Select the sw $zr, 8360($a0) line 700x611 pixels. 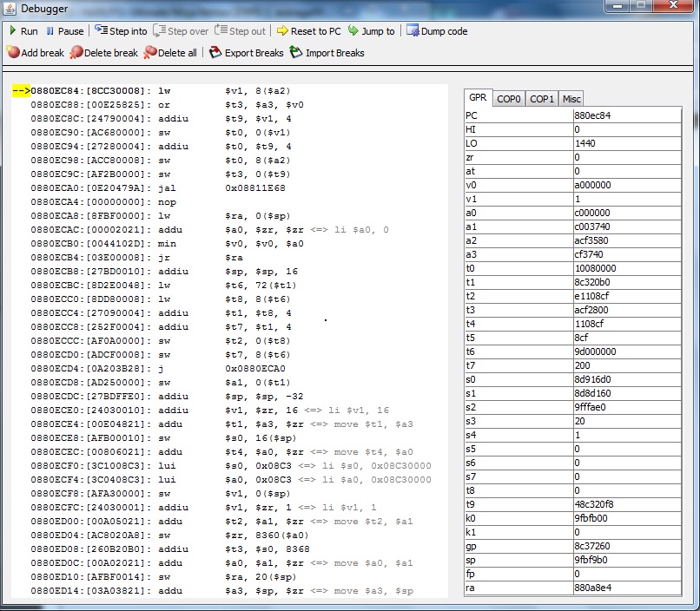pyautogui.click(x=169, y=535)
